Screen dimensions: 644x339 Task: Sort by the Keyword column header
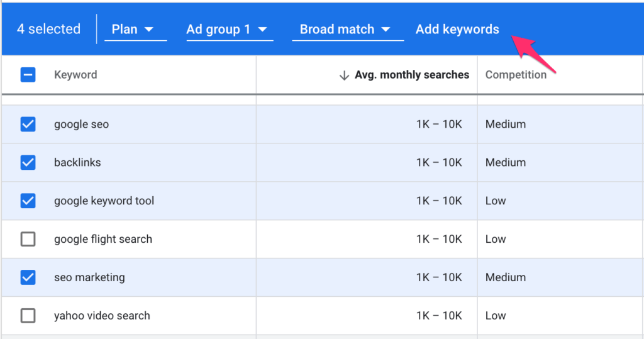tap(75, 75)
